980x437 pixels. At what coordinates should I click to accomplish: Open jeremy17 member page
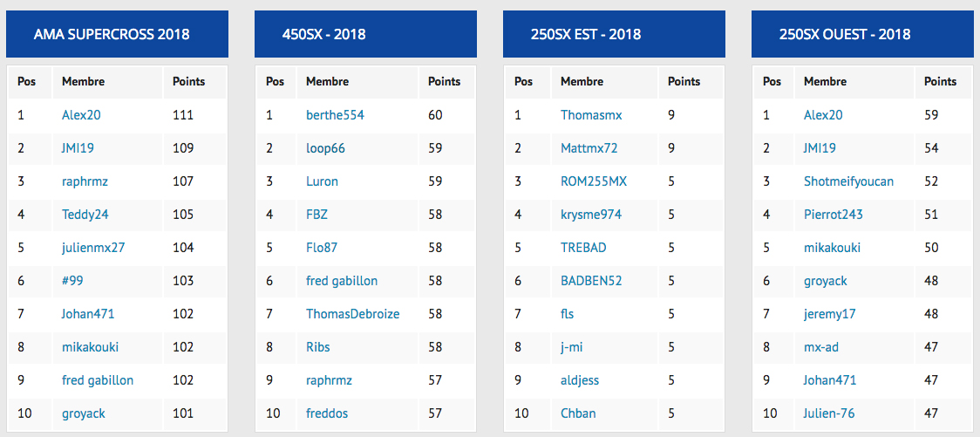[830, 314]
